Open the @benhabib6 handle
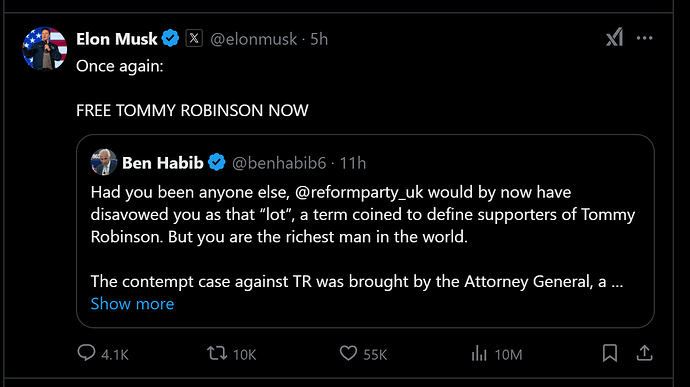The height and width of the screenshot is (387, 690). [279, 163]
